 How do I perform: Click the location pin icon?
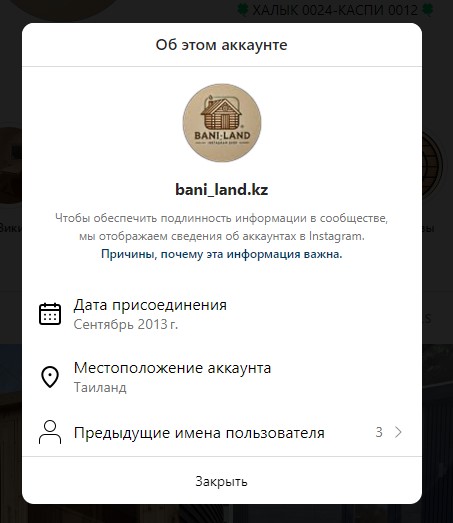[50, 377]
